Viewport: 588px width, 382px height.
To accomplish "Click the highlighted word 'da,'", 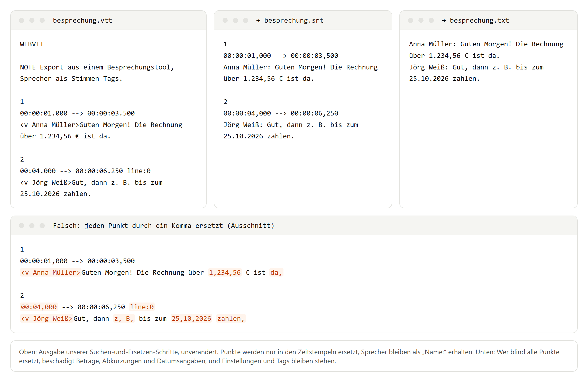I will click(x=276, y=272).
